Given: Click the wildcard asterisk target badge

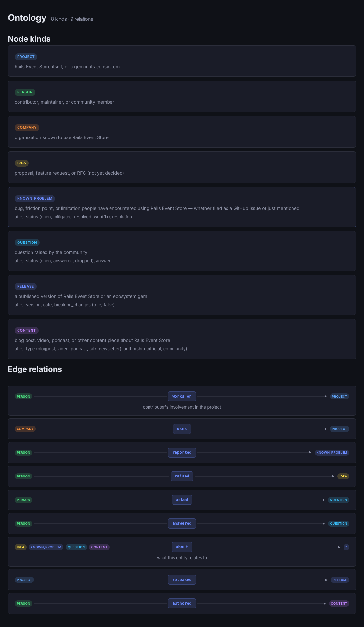Looking at the screenshot, I should (346, 547).
